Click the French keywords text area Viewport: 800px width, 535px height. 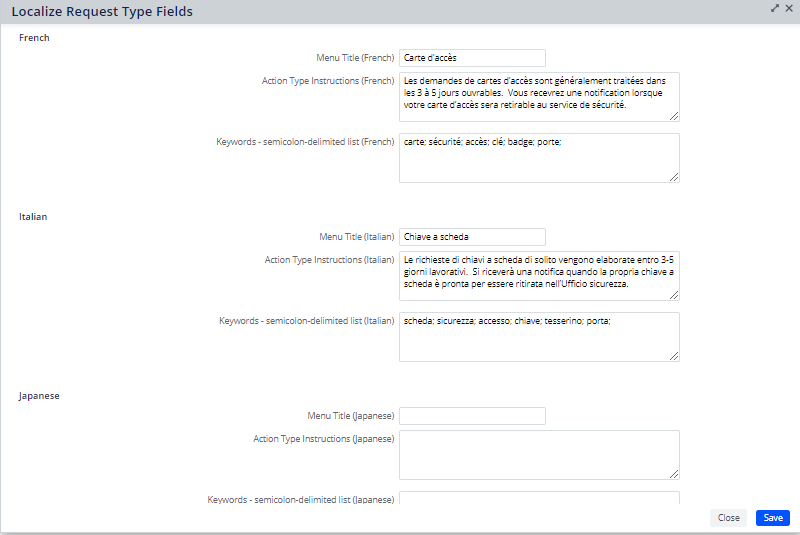(x=539, y=158)
